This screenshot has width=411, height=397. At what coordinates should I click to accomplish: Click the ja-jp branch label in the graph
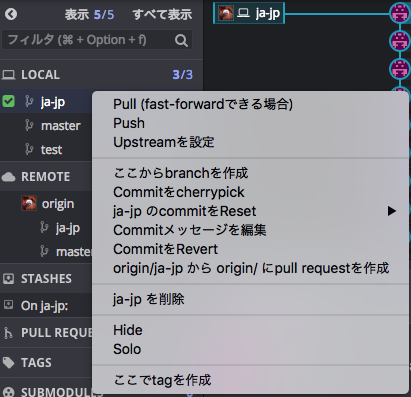pos(249,13)
